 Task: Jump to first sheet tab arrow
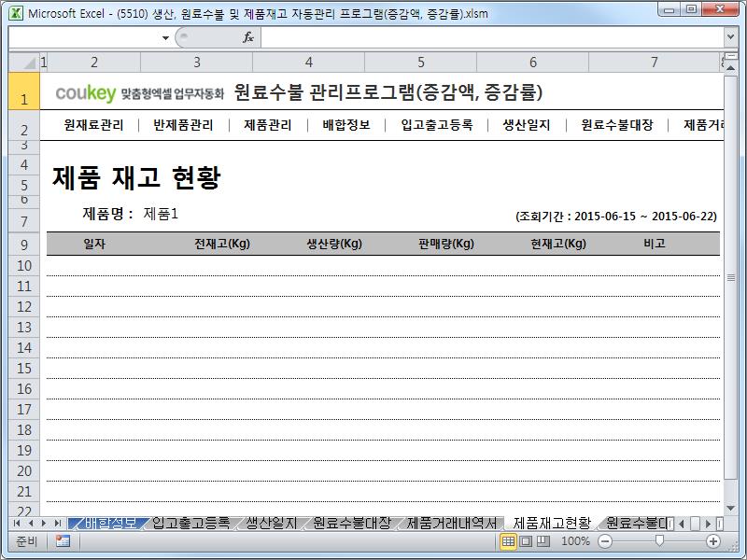pos(17,524)
